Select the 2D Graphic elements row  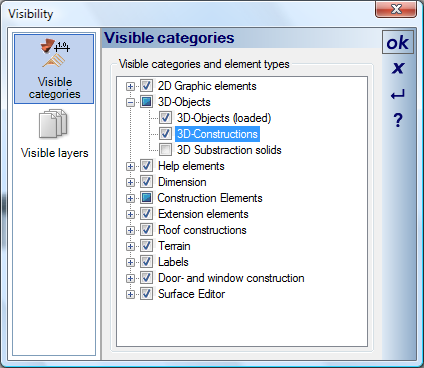click(207, 86)
